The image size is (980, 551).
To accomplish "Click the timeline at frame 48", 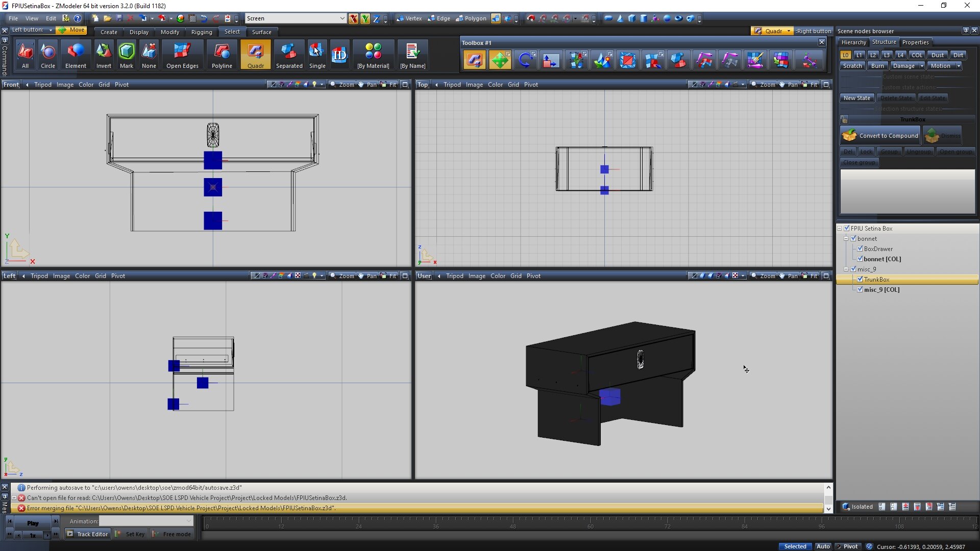I will pos(512,524).
